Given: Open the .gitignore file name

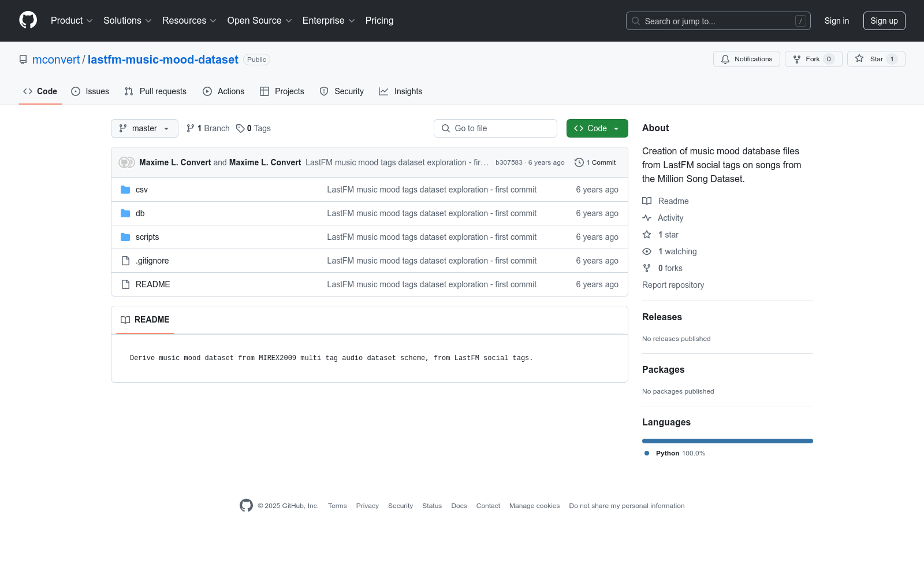Looking at the screenshot, I should pos(152,261).
